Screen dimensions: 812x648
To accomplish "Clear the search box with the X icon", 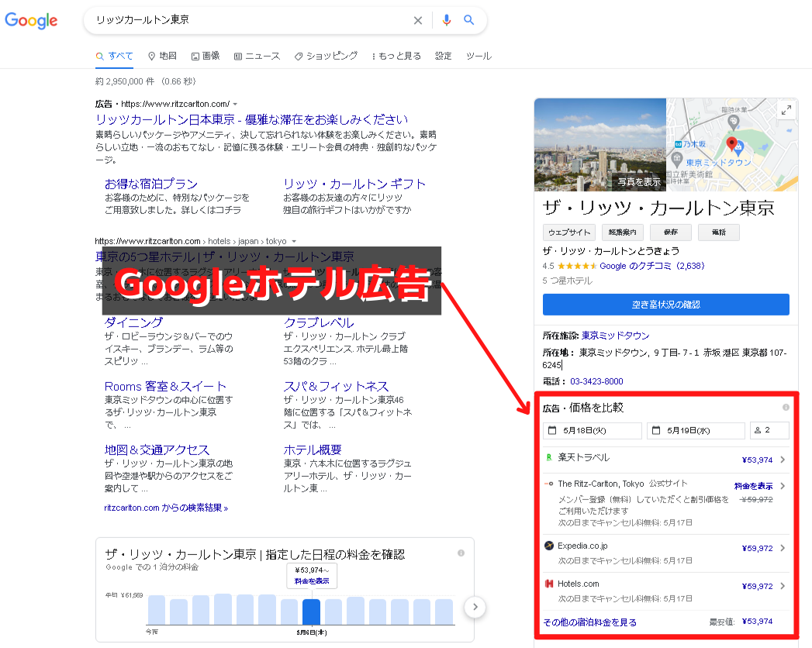I will [418, 20].
